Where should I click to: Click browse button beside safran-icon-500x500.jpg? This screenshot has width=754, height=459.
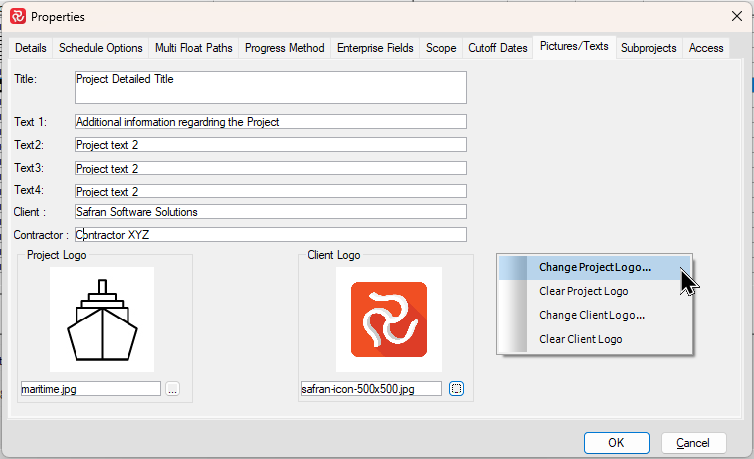point(455,389)
